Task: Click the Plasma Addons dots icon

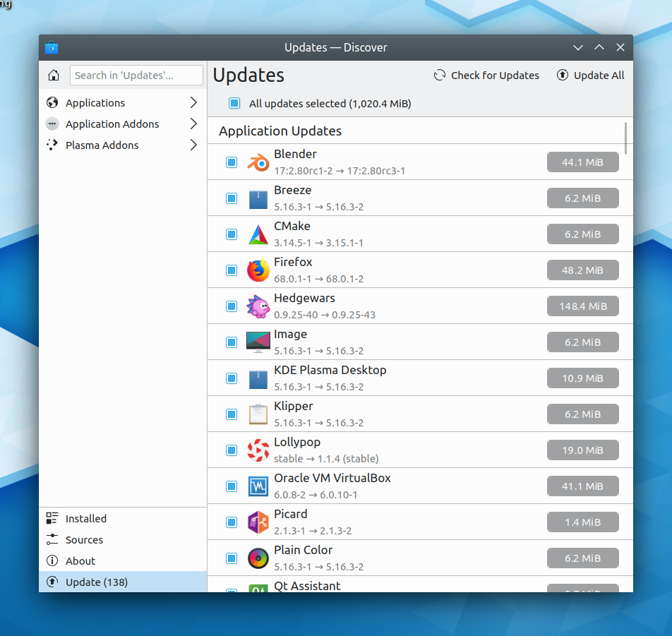Action: point(52,145)
